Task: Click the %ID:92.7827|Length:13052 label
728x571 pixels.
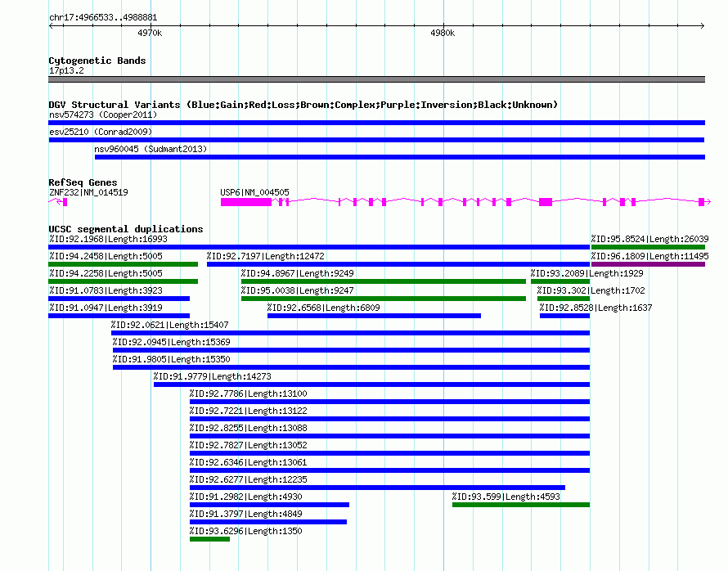Action: [x=249, y=445]
